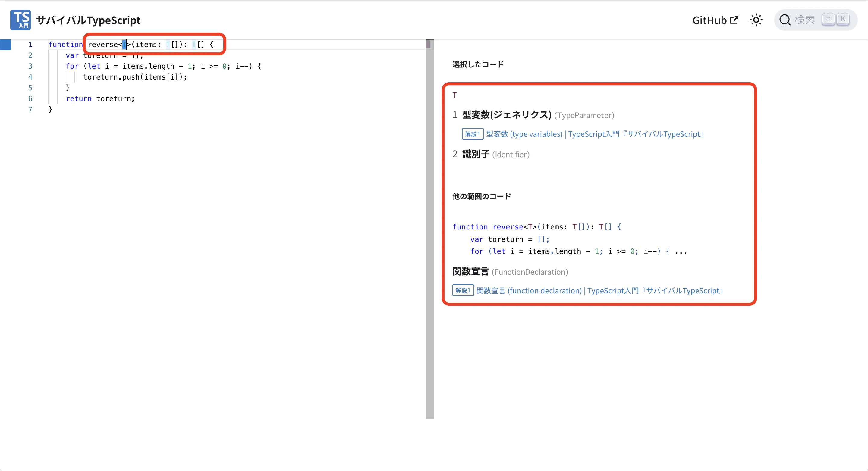Click the 選択したコード label
Viewport: 868px width, 471px height.
click(x=478, y=64)
